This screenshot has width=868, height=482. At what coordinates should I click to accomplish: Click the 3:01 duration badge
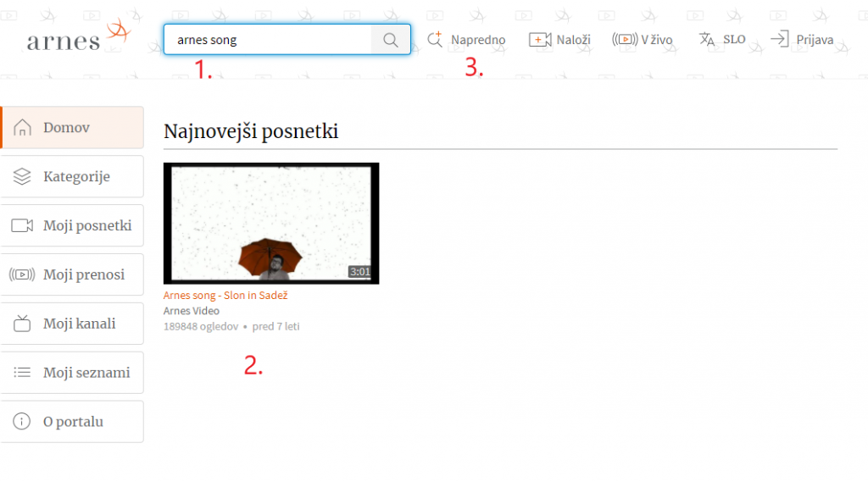359,272
